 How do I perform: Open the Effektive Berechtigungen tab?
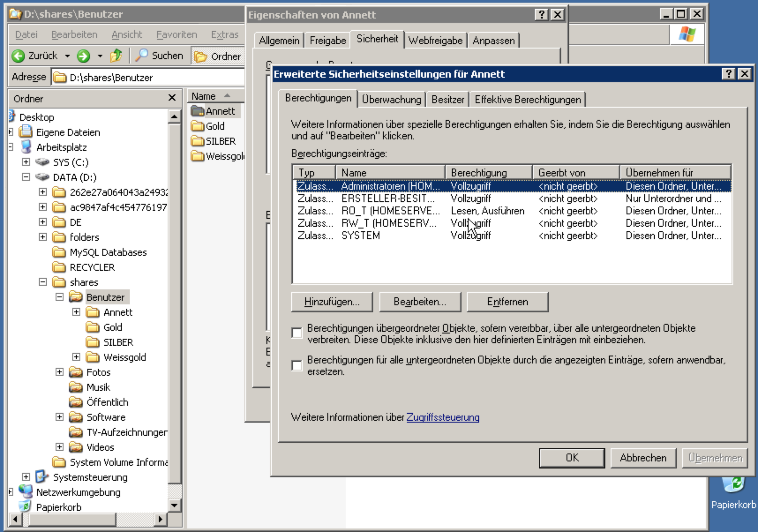[x=527, y=100]
